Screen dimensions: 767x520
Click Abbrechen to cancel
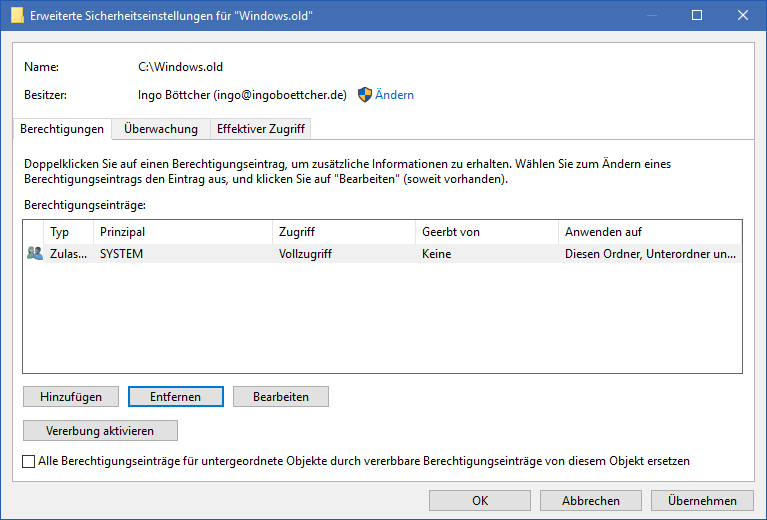(591, 500)
